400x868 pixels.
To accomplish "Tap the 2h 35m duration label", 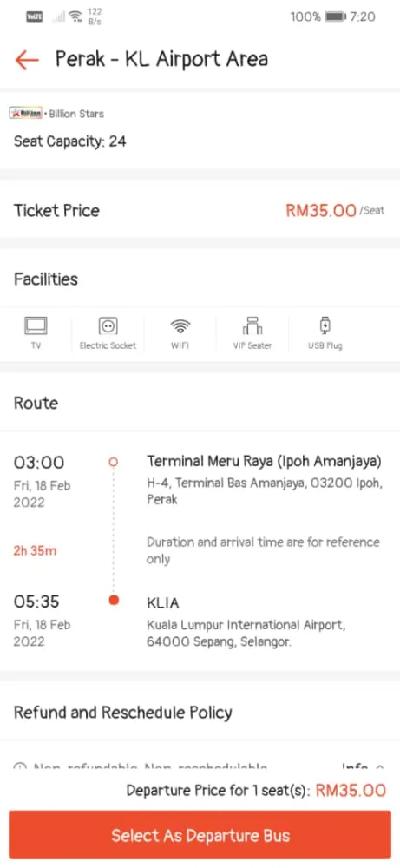I will [35, 550].
